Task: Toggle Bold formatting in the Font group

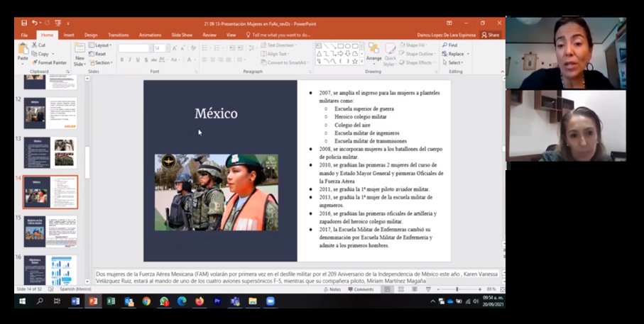Action: [x=122, y=60]
